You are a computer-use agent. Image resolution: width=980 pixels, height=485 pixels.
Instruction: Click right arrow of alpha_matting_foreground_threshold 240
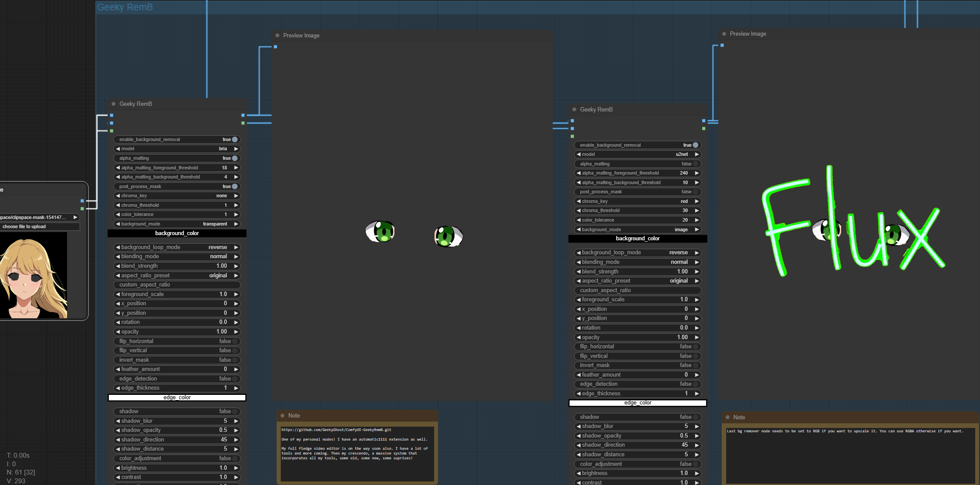coord(697,173)
